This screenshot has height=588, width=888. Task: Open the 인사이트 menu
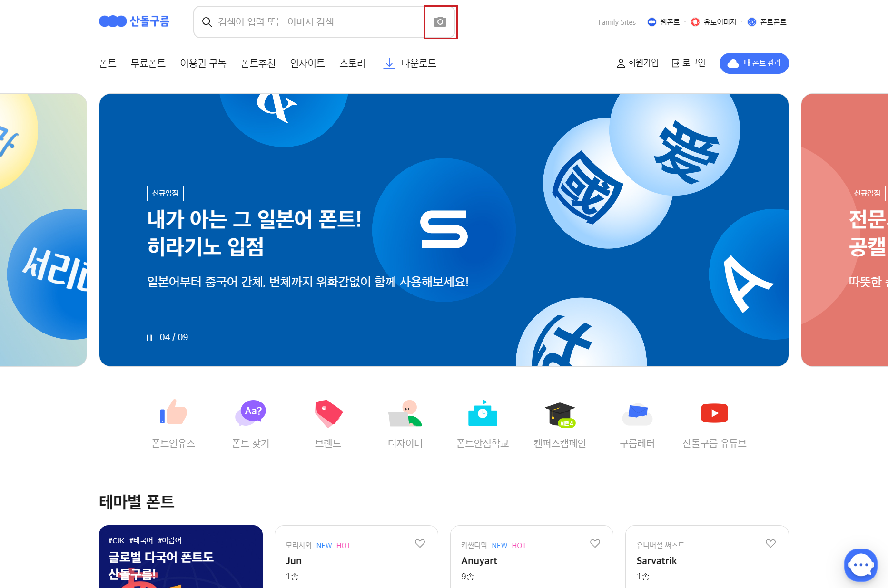[x=307, y=63]
